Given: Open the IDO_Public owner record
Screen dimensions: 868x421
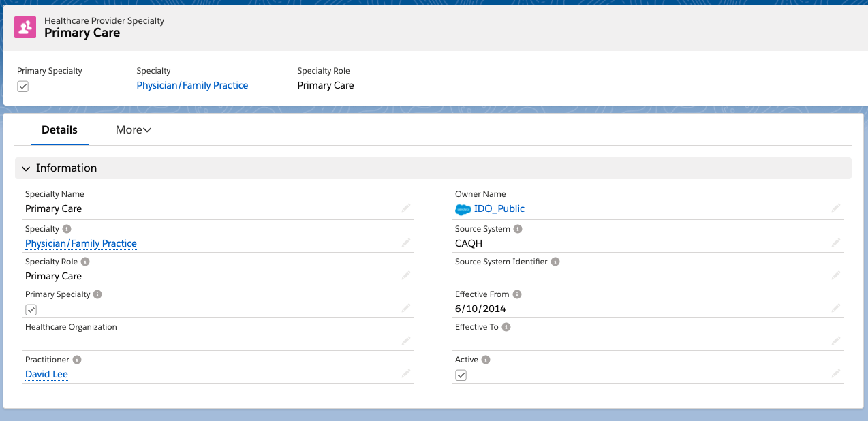Looking at the screenshot, I should (x=499, y=209).
